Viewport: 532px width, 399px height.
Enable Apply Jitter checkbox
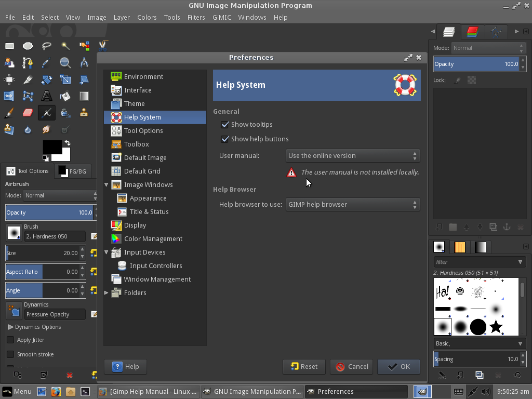[10, 340]
